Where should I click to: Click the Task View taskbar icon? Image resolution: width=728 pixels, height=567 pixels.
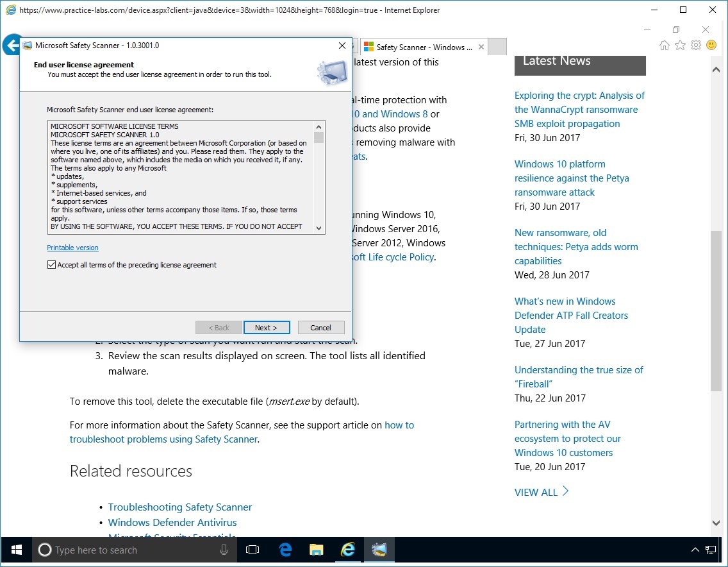click(x=252, y=550)
